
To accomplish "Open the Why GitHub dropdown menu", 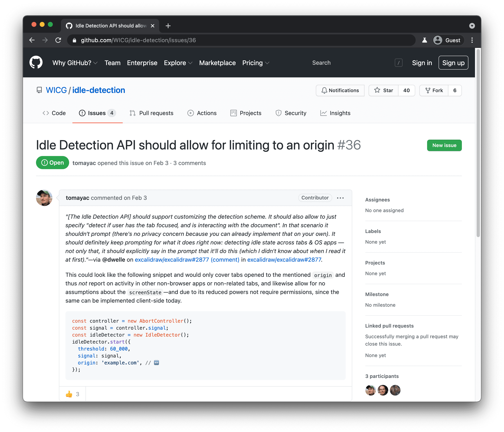I will [75, 63].
